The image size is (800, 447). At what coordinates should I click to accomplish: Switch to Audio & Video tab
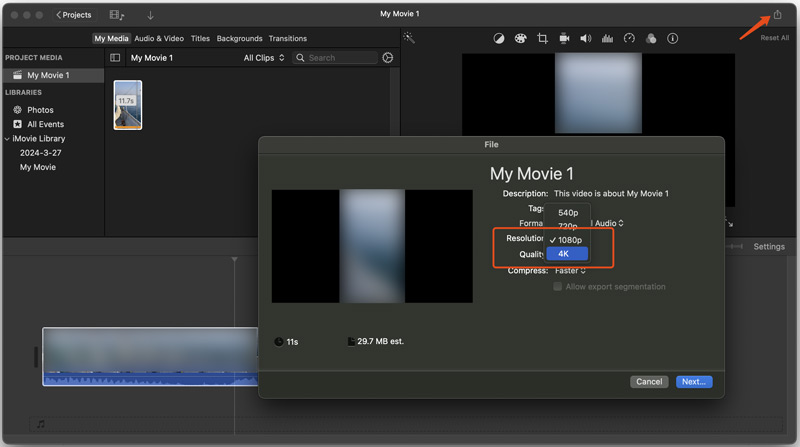pos(159,38)
